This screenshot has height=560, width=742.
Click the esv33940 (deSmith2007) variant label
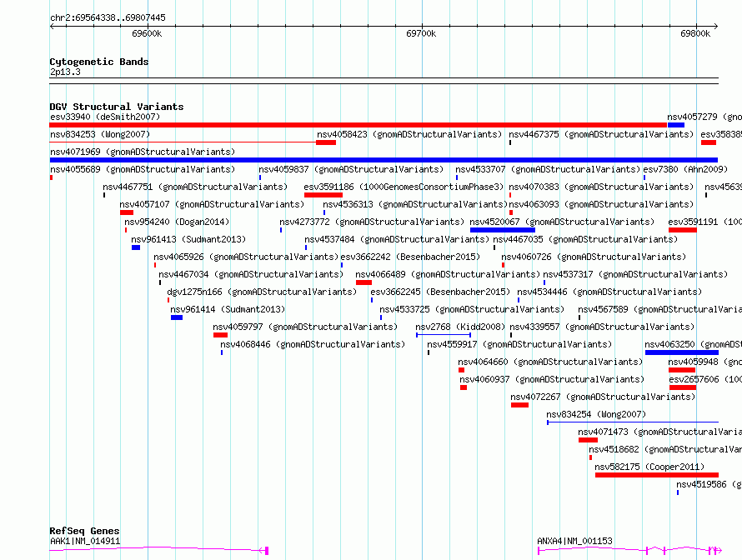[105, 117]
